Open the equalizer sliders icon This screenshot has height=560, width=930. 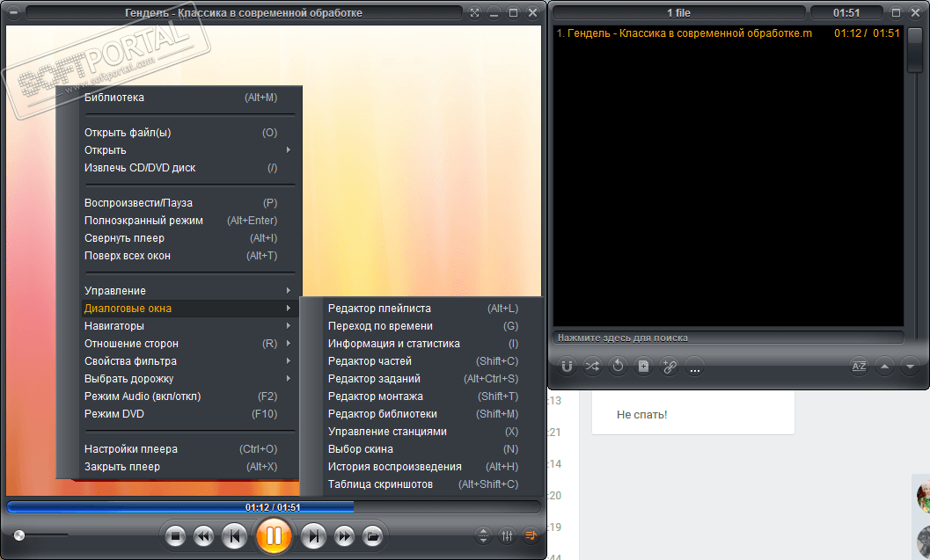click(507, 535)
